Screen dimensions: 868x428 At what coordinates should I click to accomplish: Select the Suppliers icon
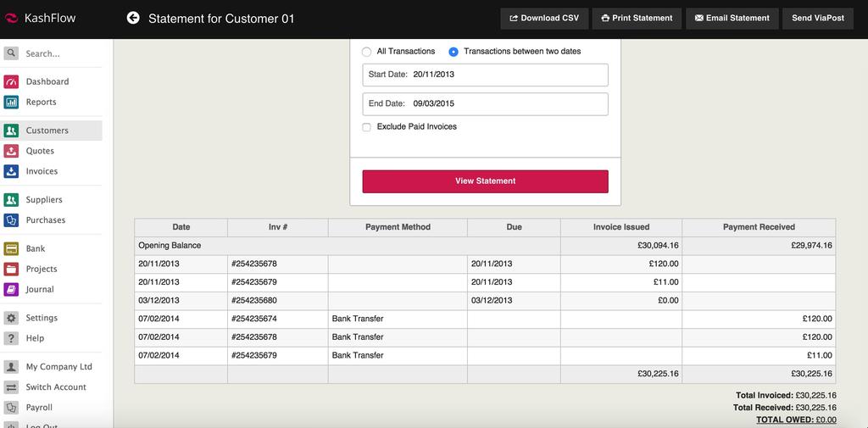11,200
